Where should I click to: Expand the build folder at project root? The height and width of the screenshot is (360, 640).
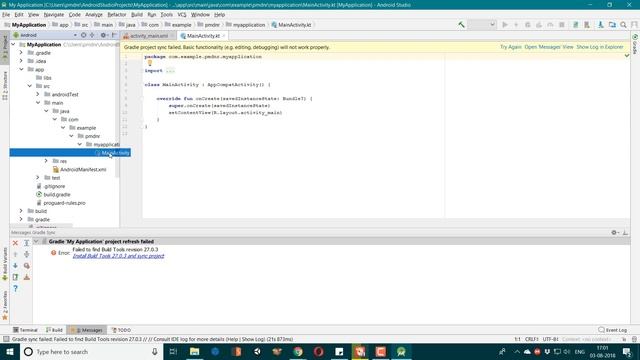(21, 211)
